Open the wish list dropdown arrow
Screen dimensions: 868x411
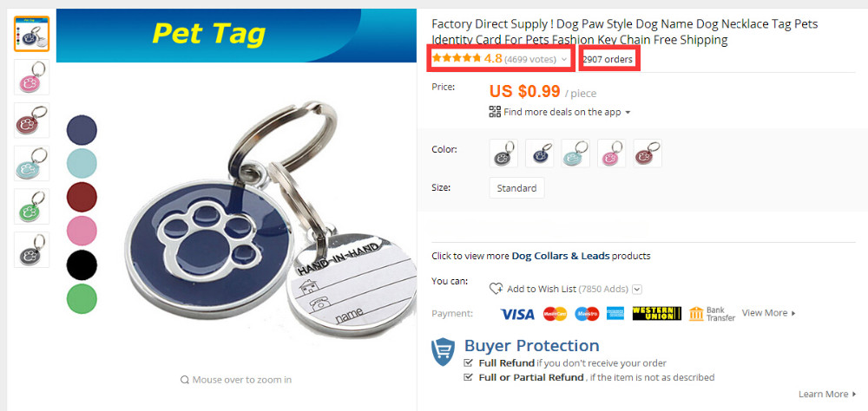tap(636, 289)
